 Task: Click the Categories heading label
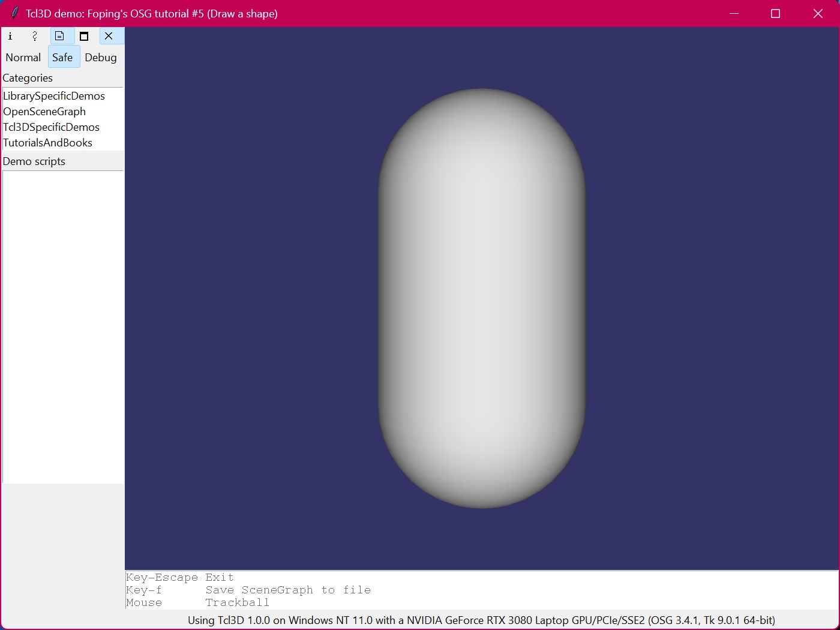point(28,78)
